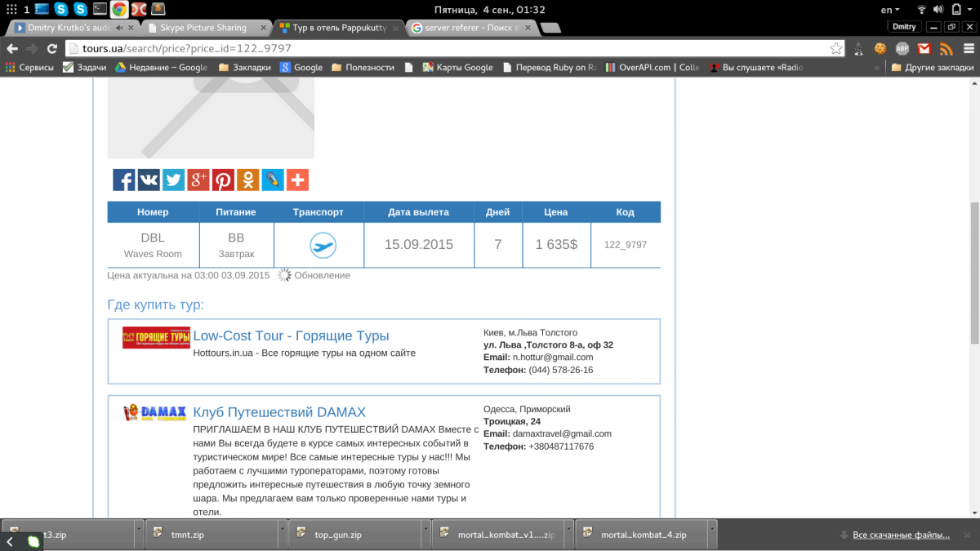Tweet using the Twitter share icon
Viewport: 980px width, 551px height.
(173, 180)
